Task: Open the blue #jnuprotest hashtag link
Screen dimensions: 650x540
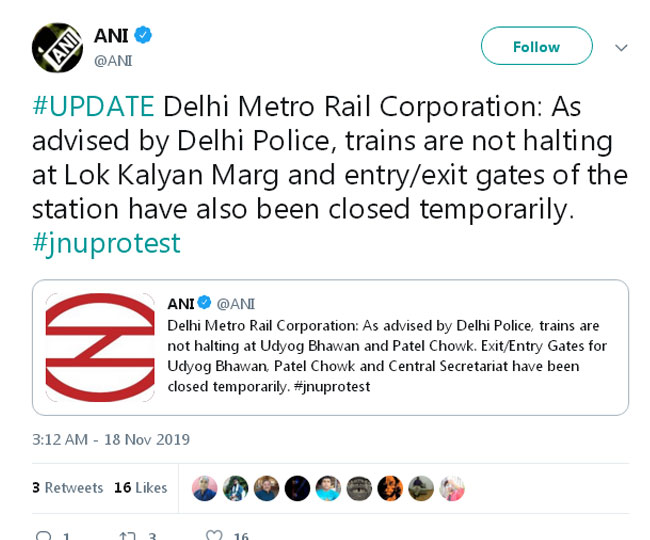Action: click(106, 243)
